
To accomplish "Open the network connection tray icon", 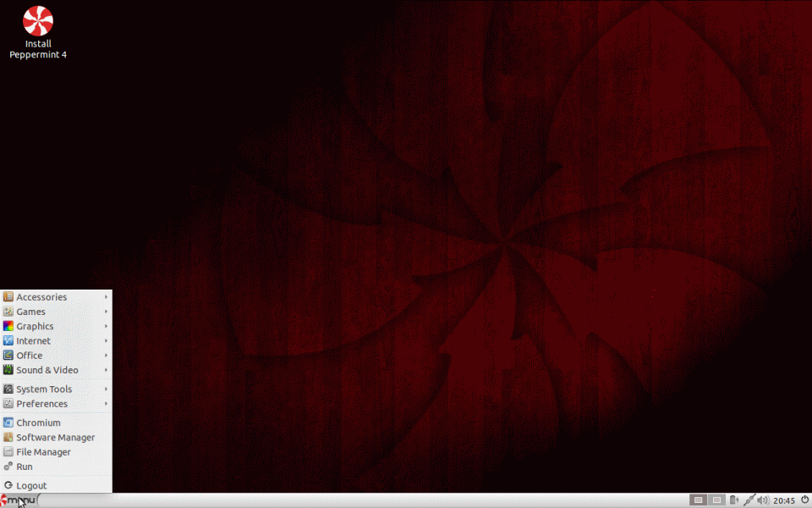I will point(749,500).
